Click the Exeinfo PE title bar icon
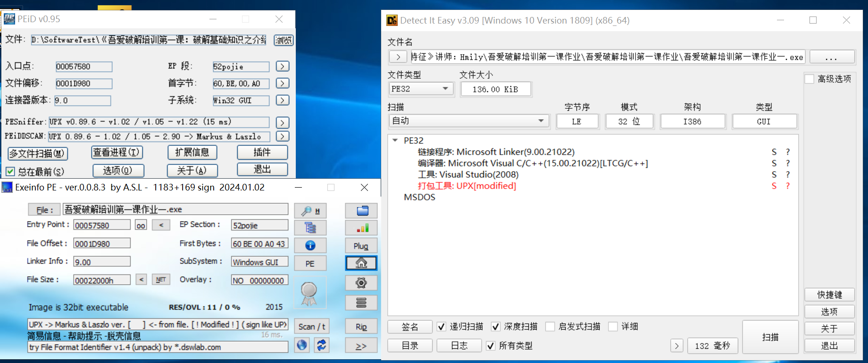Screen dimensions: 868x363 (x=7, y=187)
